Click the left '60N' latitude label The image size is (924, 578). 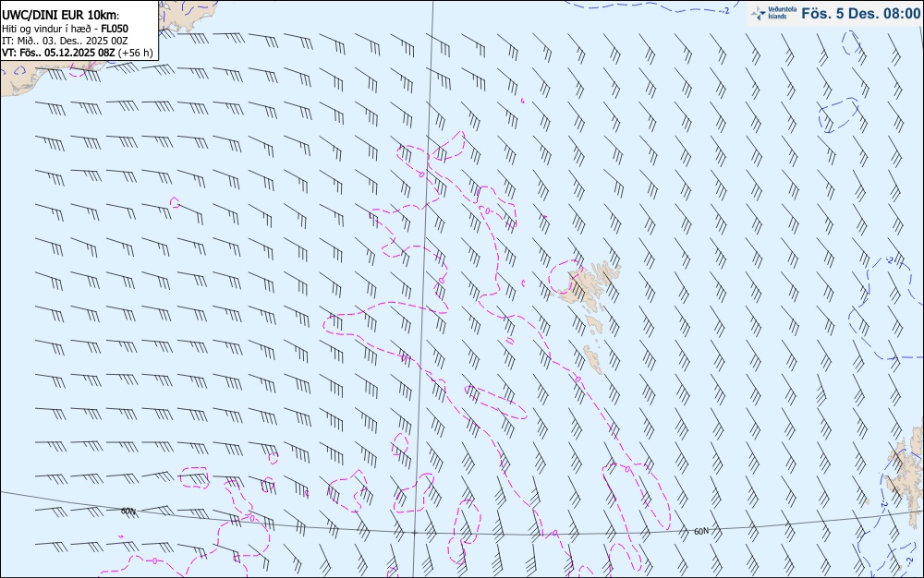pos(128,511)
